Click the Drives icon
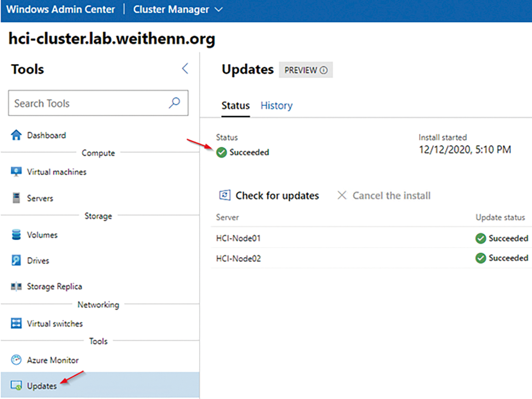 click(16, 260)
